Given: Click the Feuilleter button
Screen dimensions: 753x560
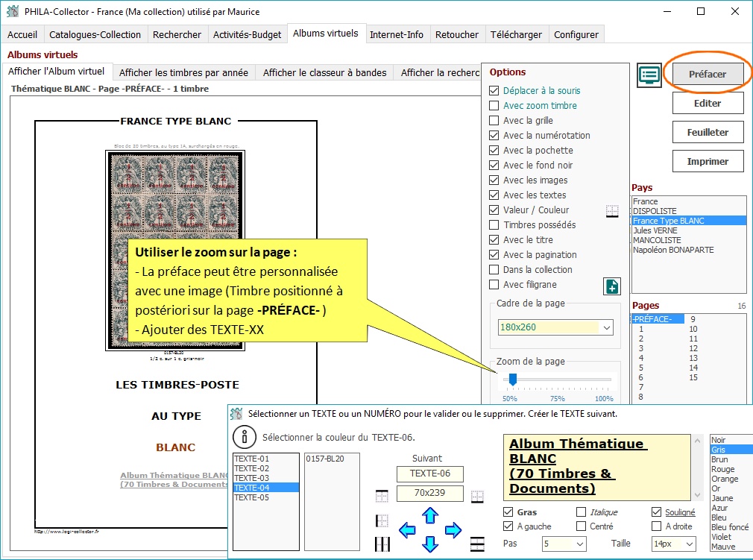Looking at the screenshot, I should coord(708,133).
